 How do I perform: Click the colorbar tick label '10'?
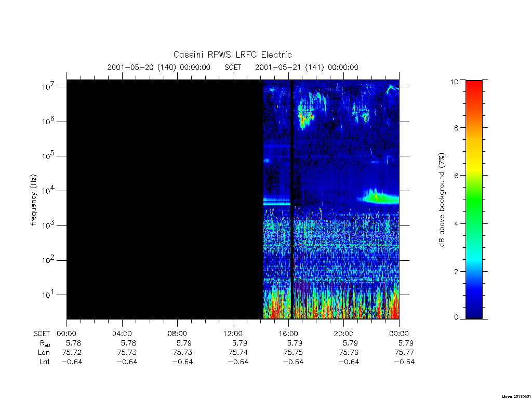tap(454, 82)
